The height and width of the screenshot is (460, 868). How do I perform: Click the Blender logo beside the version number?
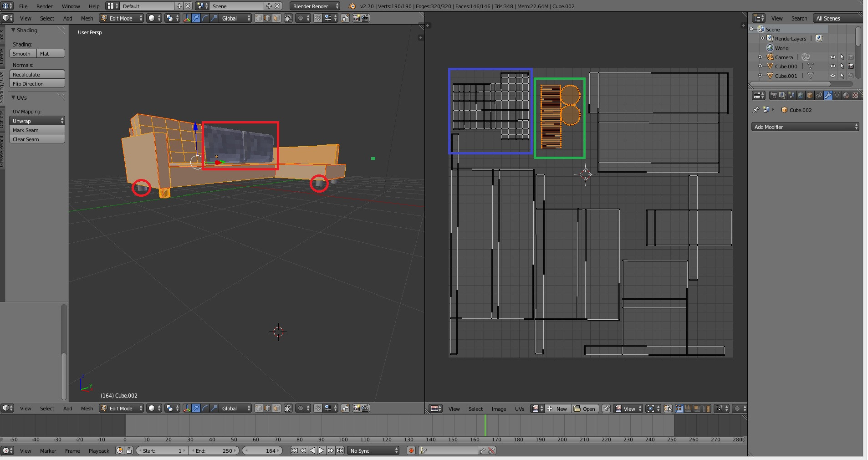coord(352,6)
